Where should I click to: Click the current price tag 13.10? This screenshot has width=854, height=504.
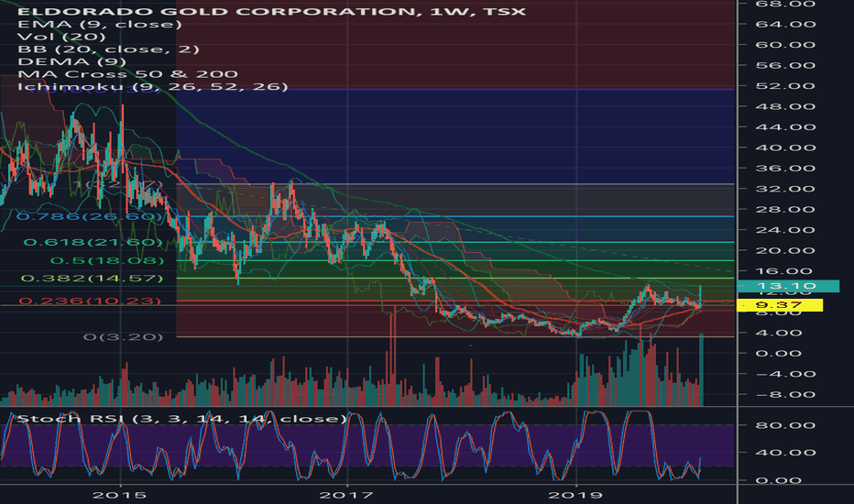click(x=787, y=286)
